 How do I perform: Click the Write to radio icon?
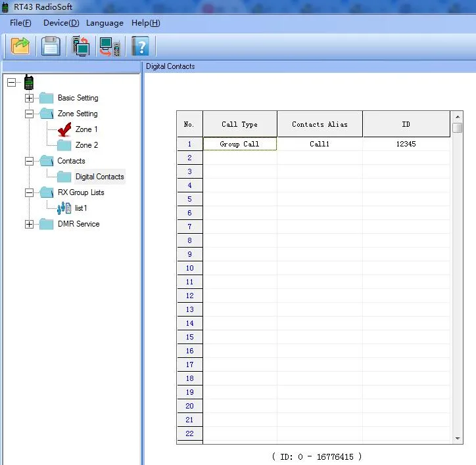110,46
